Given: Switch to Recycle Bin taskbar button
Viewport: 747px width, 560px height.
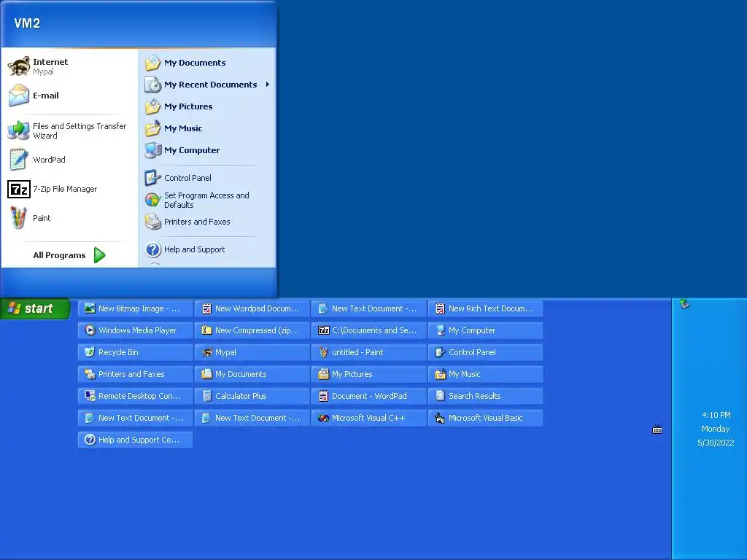Looking at the screenshot, I should (x=136, y=352).
